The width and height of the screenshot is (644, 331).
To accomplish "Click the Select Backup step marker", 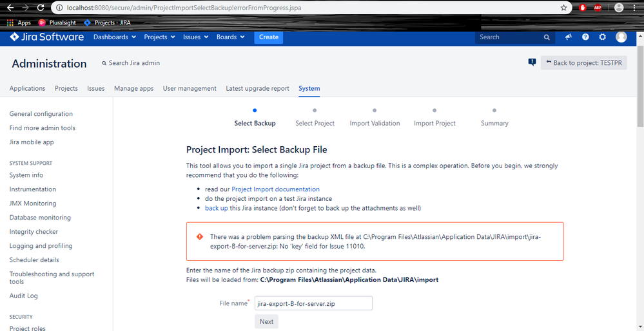I will tap(255, 110).
